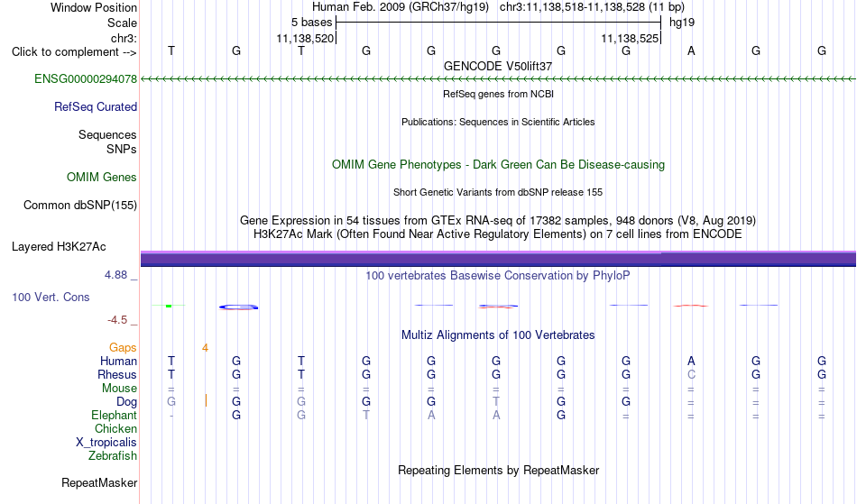The image size is (857, 504).
Task: Click the hg19 label beside the scale bar
Action: (x=682, y=23)
